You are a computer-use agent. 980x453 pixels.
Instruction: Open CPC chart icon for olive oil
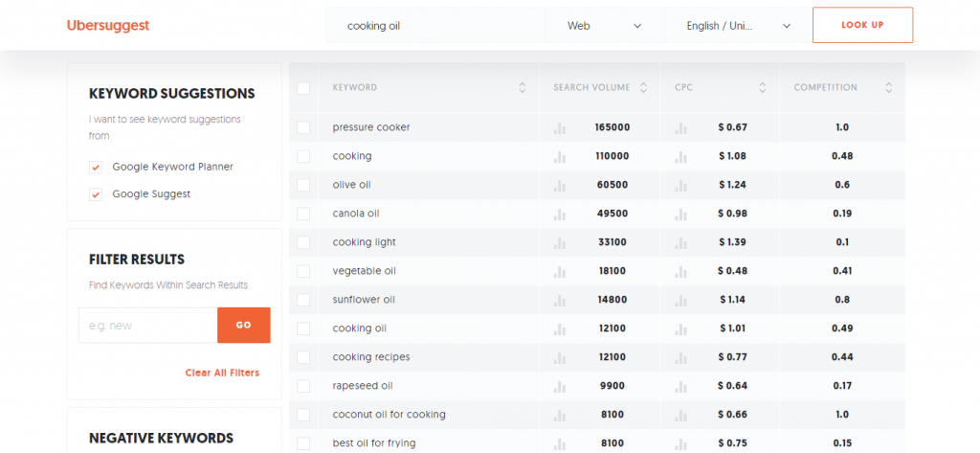pos(680,186)
